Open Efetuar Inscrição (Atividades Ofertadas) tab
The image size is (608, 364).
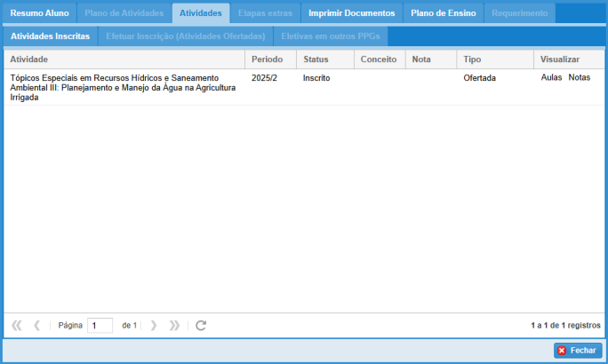185,37
